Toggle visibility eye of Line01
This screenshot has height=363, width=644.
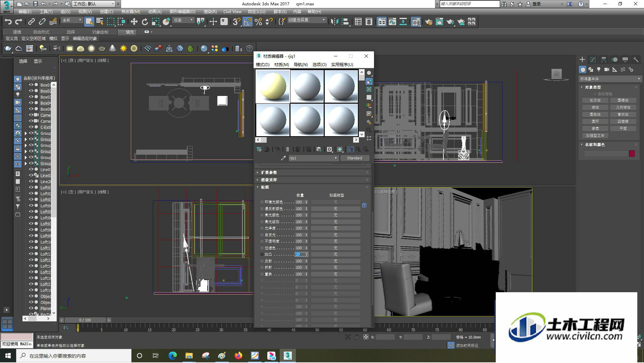(31, 170)
